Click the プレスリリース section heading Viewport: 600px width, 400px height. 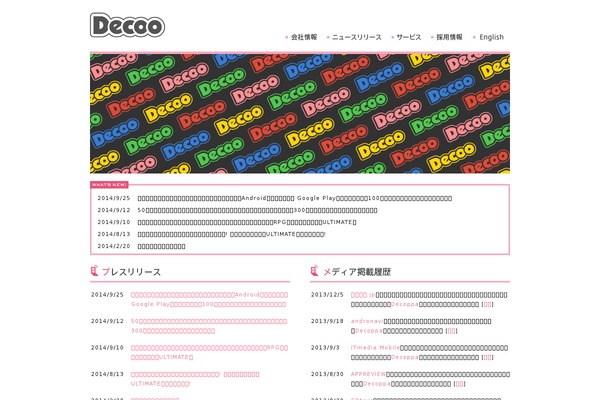pyautogui.click(x=131, y=272)
